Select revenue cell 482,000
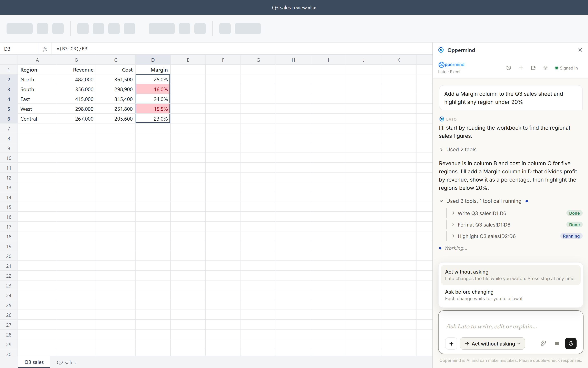 point(77,79)
